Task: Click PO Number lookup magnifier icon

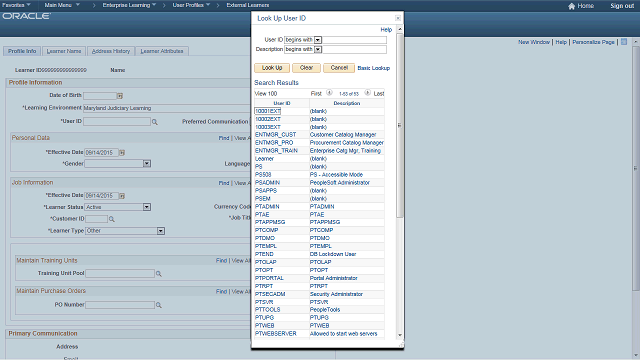Action: click(159, 305)
